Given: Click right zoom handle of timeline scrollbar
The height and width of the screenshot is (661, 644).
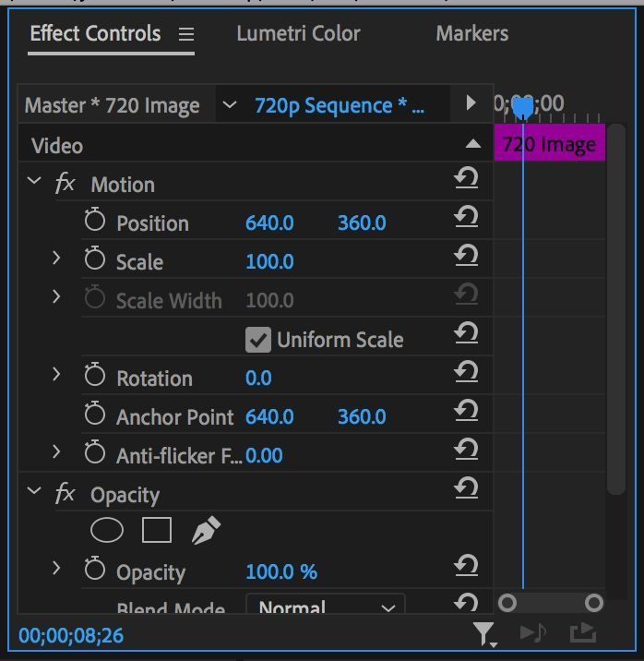Looking at the screenshot, I should [594, 603].
